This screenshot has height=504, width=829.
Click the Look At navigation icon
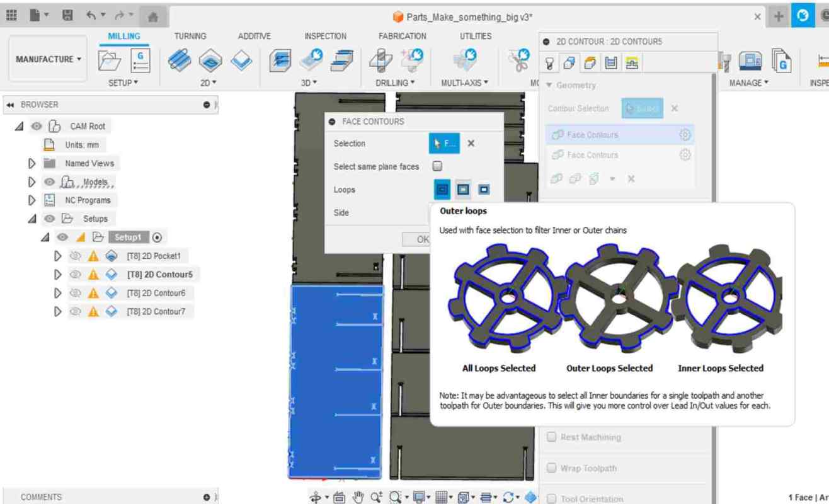339,497
